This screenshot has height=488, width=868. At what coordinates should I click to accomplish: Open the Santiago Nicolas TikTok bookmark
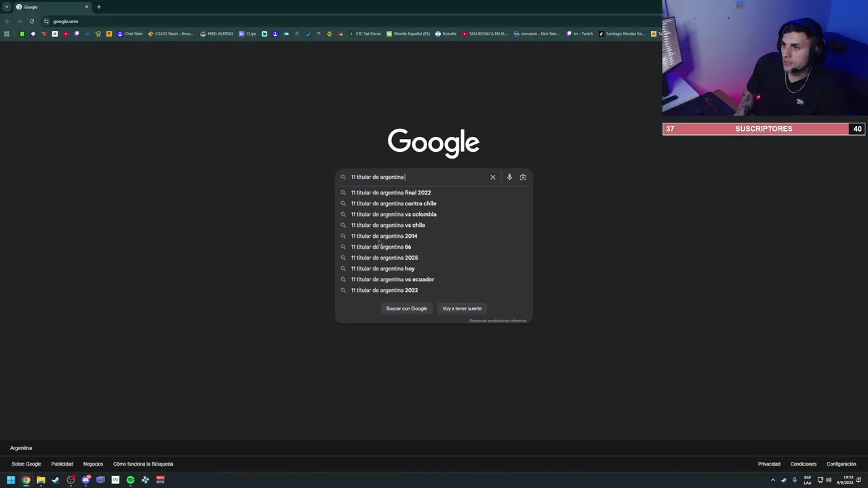[x=622, y=34]
